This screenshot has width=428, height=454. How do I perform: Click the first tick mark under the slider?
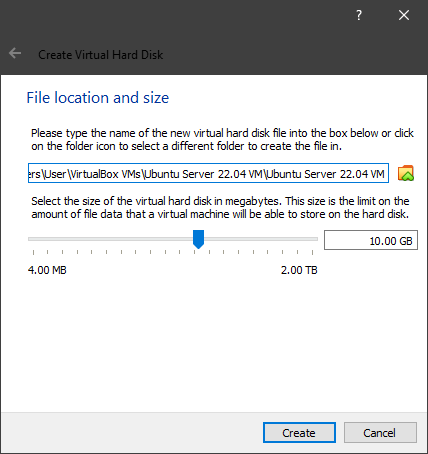coord(33,252)
